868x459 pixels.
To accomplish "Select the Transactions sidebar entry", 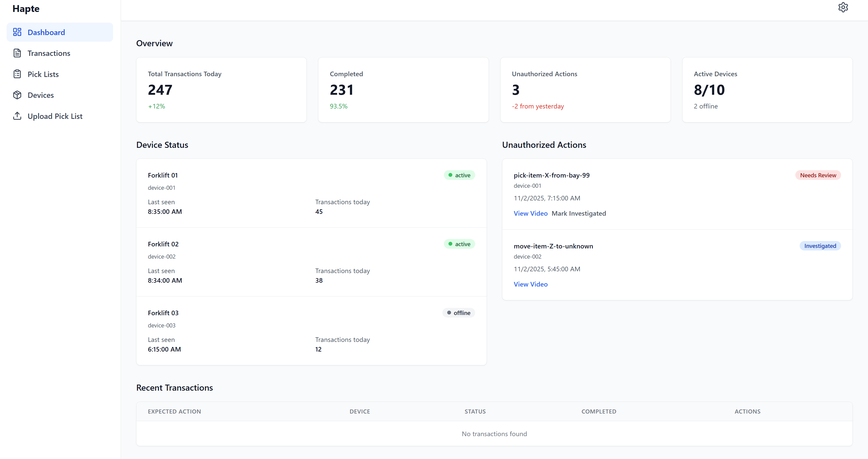I will pos(49,53).
